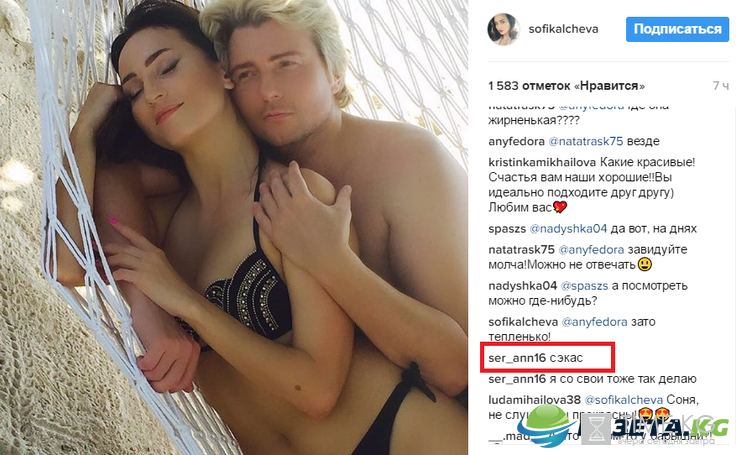Click the @nadyshka04 mention link

(x=568, y=229)
